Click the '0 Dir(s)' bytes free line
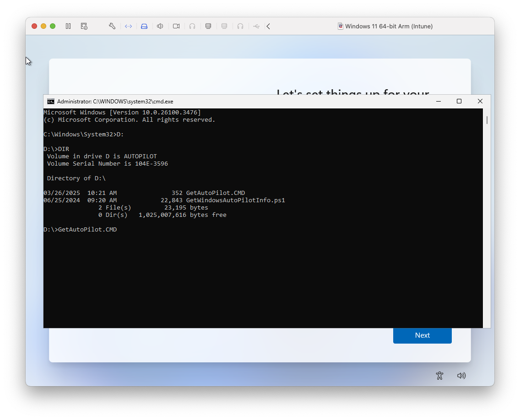This screenshot has width=520, height=420. point(162,215)
